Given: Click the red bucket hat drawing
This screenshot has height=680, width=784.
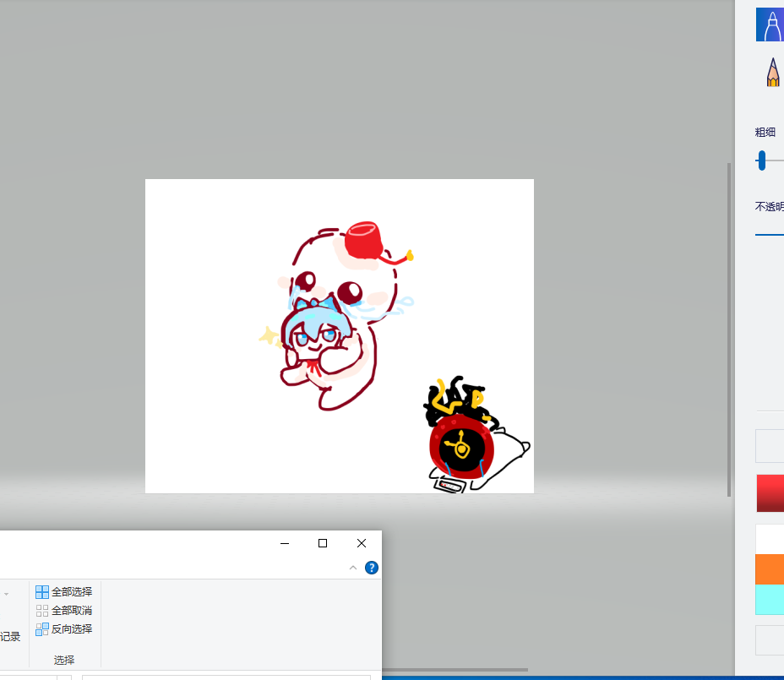Looking at the screenshot, I should point(363,240).
